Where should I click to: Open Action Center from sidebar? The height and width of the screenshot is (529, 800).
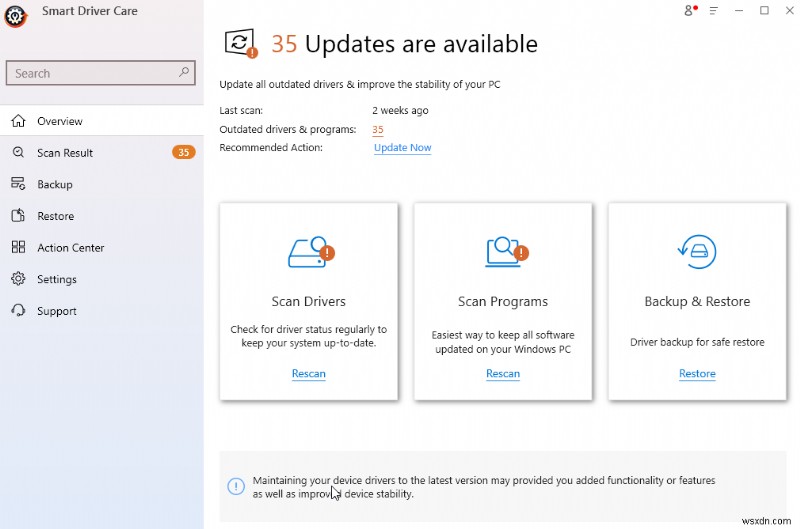pyautogui.click(x=71, y=248)
